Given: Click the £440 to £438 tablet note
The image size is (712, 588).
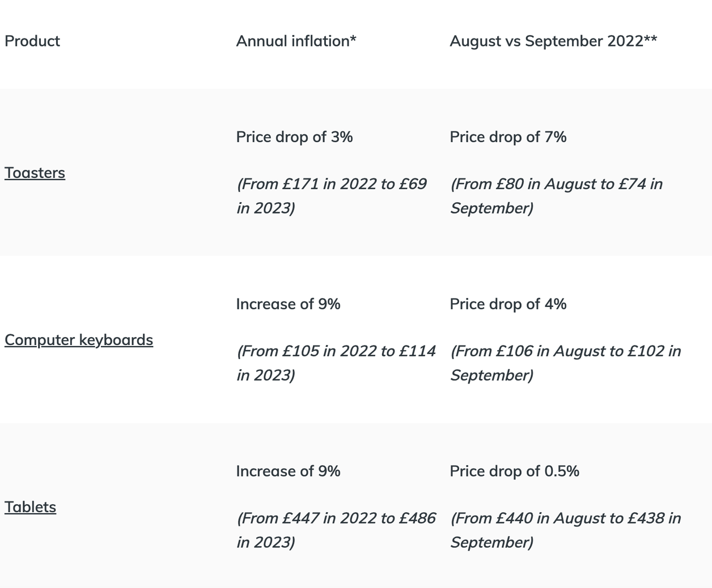Looking at the screenshot, I should (565, 530).
